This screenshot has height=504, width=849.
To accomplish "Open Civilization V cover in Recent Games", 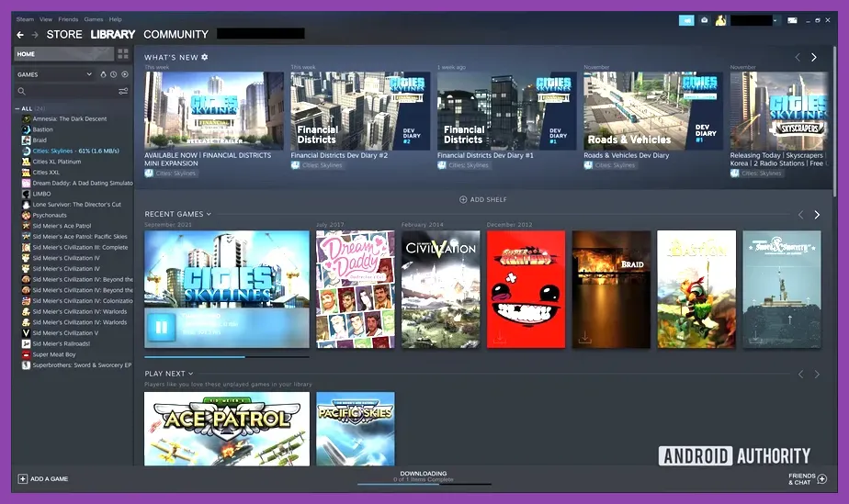I will [441, 289].
